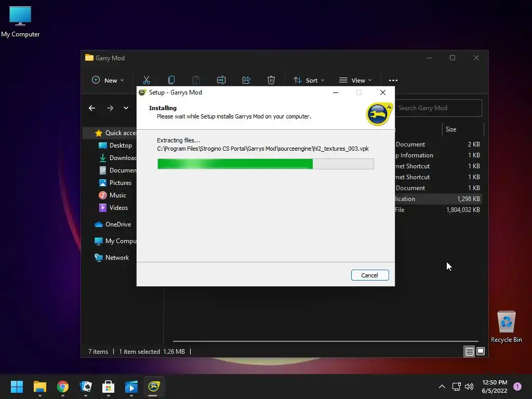The width and height of the screenshot is (532, 399).
Task: Open the Recycle Bin desktop icon
Action: tap(506, 327)
